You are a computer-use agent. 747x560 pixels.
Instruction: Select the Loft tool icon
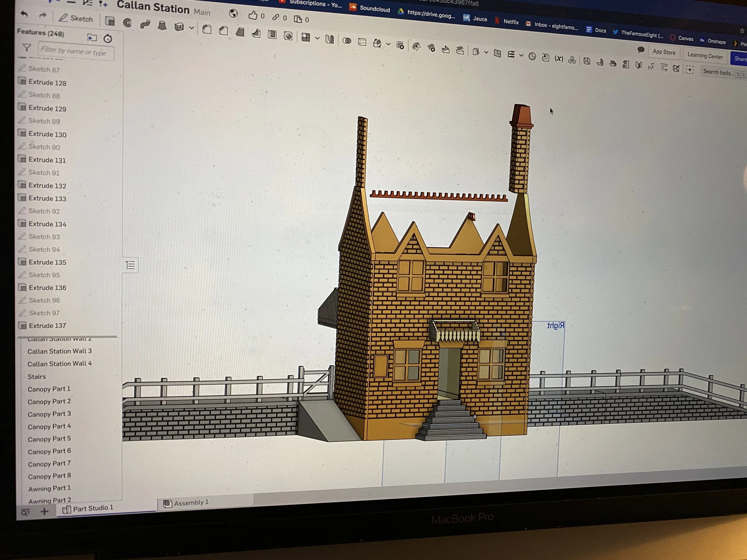[x=162, y=25]
